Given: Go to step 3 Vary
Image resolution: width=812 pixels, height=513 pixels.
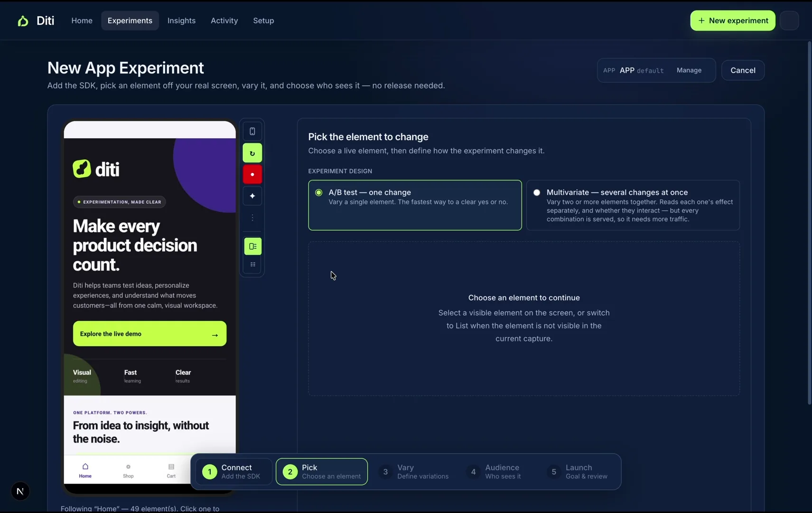Looking at the screenshot, I should [414, 472].
